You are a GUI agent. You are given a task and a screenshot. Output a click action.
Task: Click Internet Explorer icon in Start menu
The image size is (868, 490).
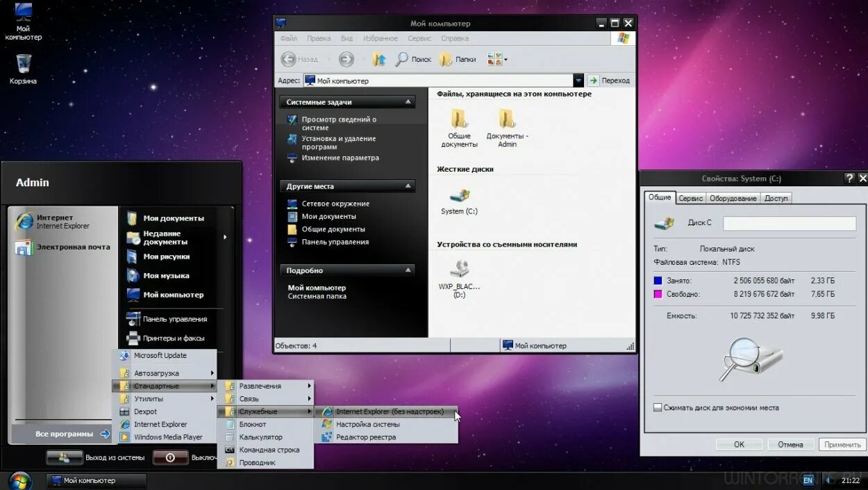tap(24, 221)
